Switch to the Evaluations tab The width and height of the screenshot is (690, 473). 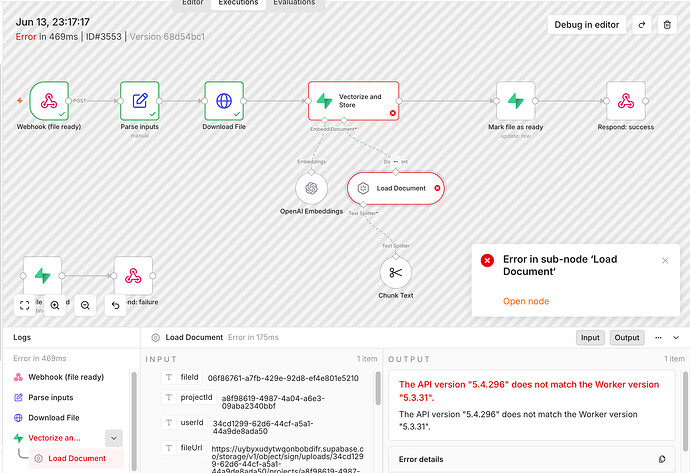294,3
